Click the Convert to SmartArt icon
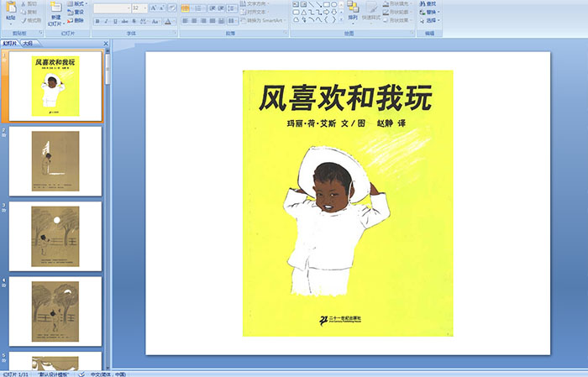Screen dimensions: 588x377 click(x=243, y=20)
